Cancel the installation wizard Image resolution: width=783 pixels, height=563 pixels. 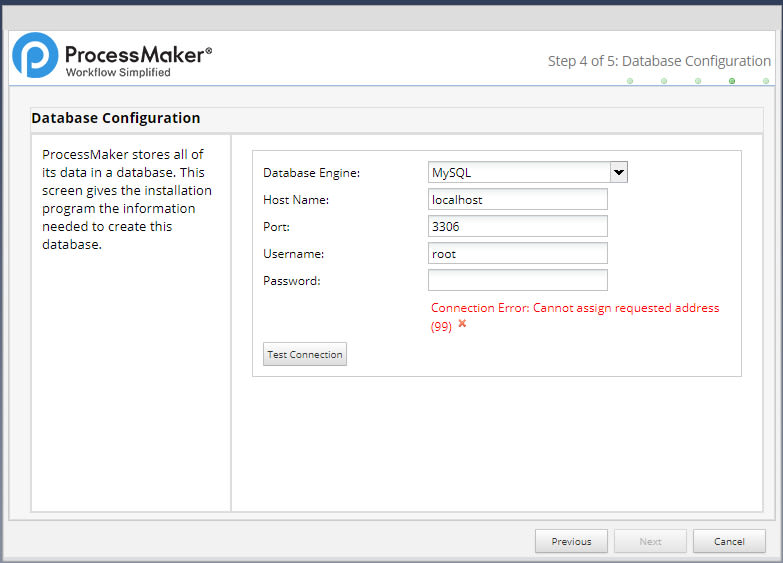tap(729, 542)
